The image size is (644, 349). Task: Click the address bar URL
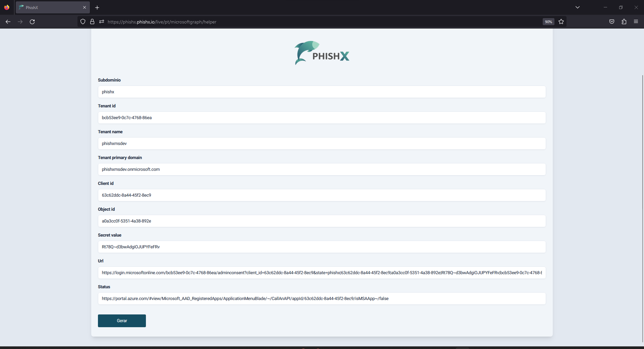[162, 22]
